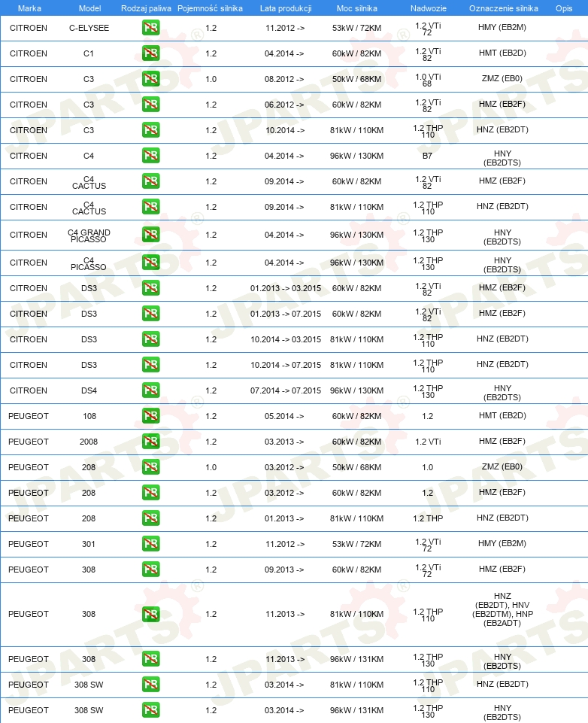
Task: Click the 1.2 VTi cell in Peugeot 2008 row
Action: (428, 442)
